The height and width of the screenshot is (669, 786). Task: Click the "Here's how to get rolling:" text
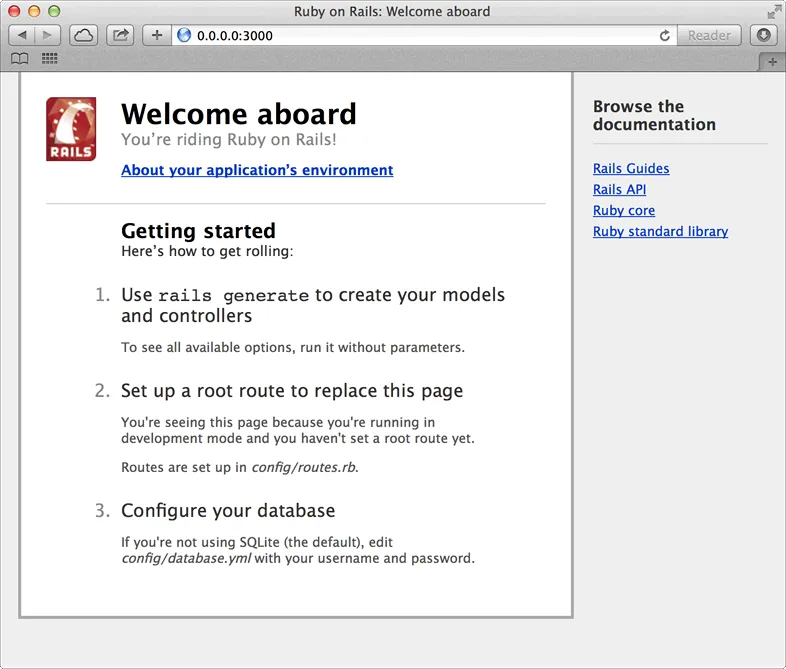point(207,251)
